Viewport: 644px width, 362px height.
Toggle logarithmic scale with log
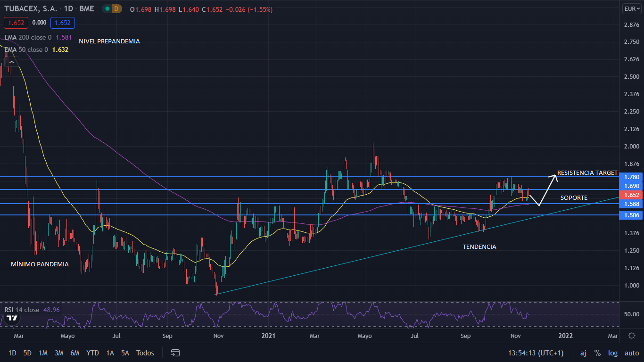point(613,353)
